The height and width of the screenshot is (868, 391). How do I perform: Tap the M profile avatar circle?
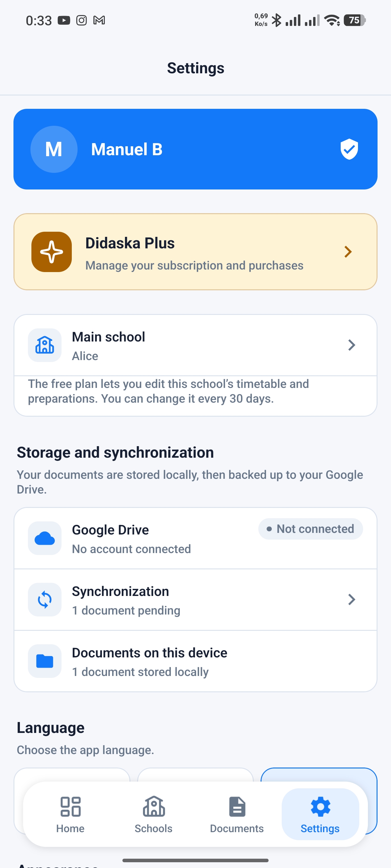coord(54,149)
